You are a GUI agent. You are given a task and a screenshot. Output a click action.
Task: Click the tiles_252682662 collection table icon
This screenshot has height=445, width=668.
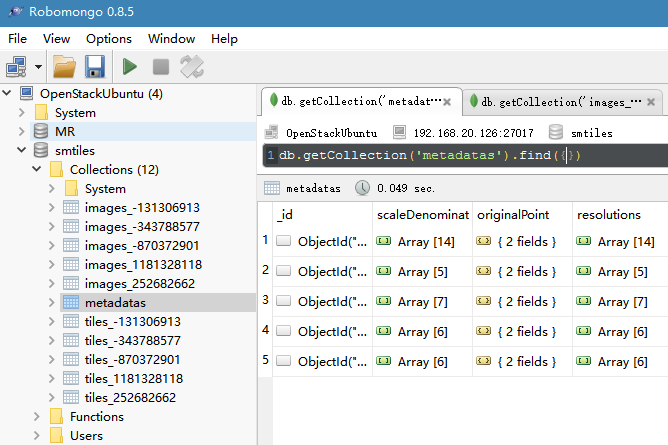pyautogui.click(x=71, y=397)
